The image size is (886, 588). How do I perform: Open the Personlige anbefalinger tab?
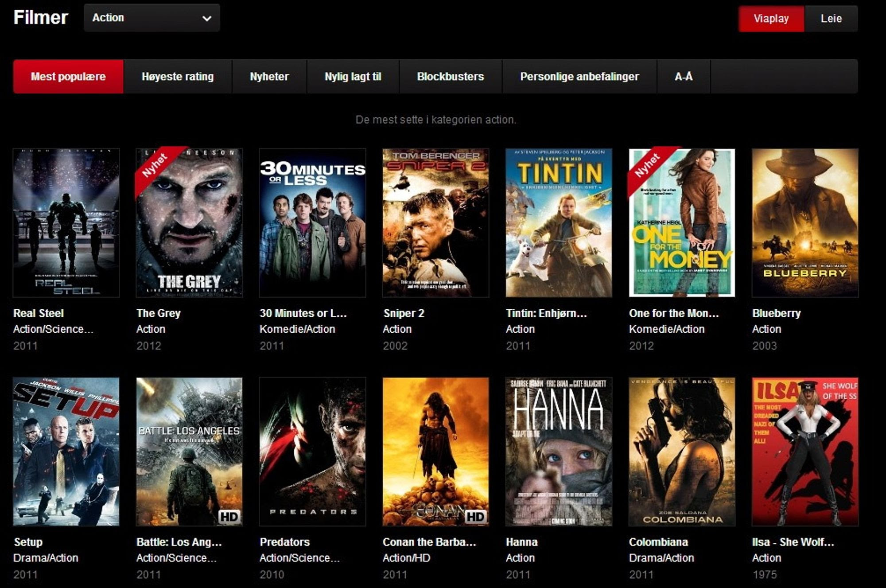[579, 77]
